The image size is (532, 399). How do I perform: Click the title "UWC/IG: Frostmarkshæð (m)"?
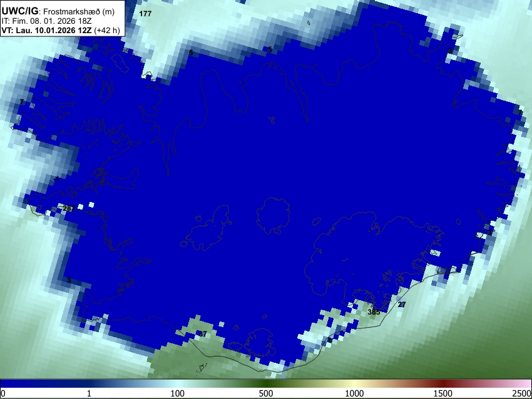[x=58, y=11]
